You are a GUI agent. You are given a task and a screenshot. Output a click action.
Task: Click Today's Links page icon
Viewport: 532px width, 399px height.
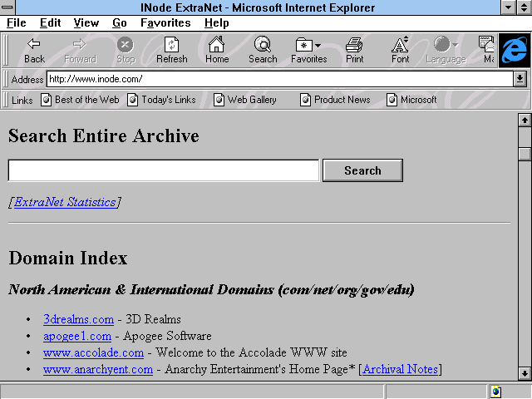point(133,100)
